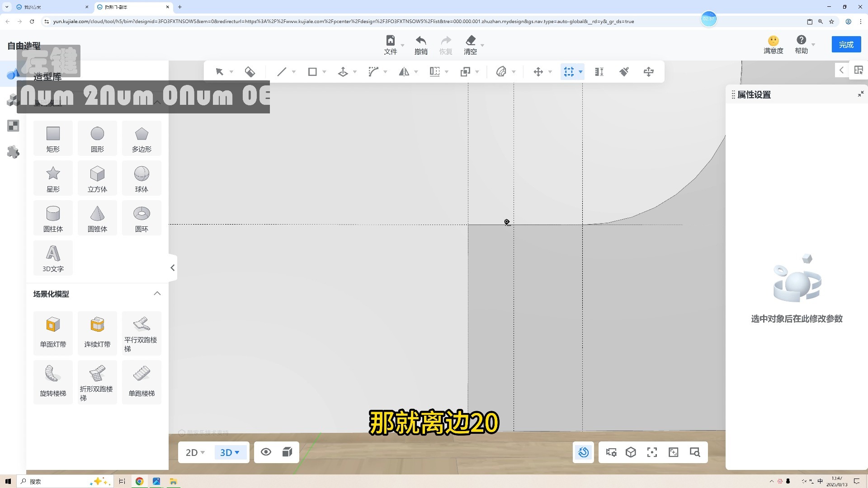Image resolution: width=868 pixels, height=488 pixels.
Task: Minimize the 属性设置 panel
Action: click(x=860, y=94)
